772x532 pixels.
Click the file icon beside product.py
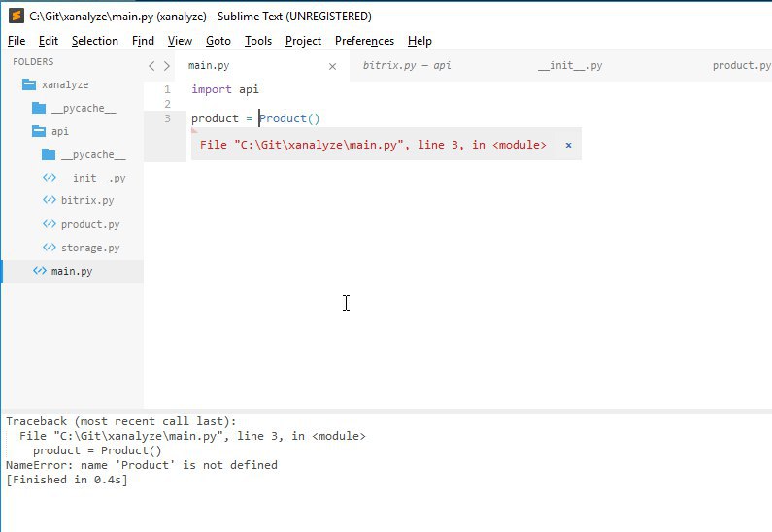pyautogui.click(x=49, y=224)
